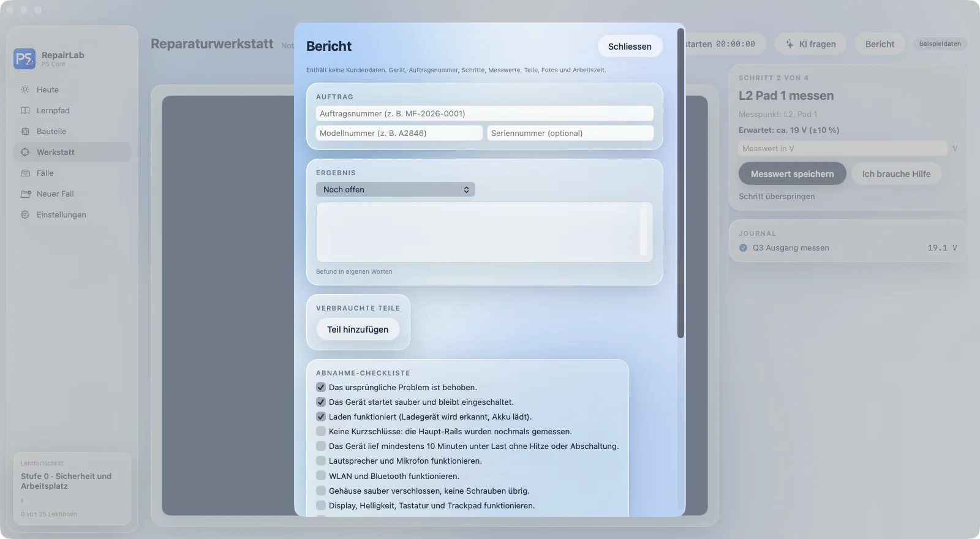Open Neuer Fall from sidebar
980x539 pixels.
click(72, 194)
